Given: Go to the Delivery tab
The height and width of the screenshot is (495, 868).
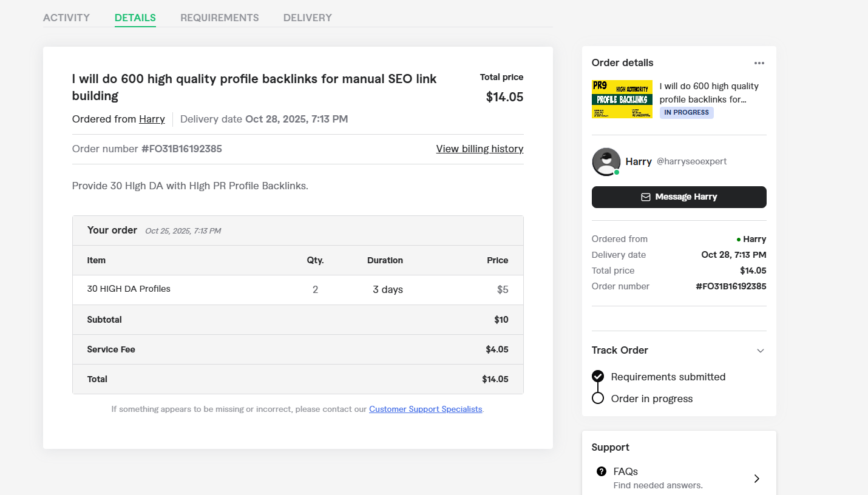Looking at the screenshot, I should coord(308,18).
